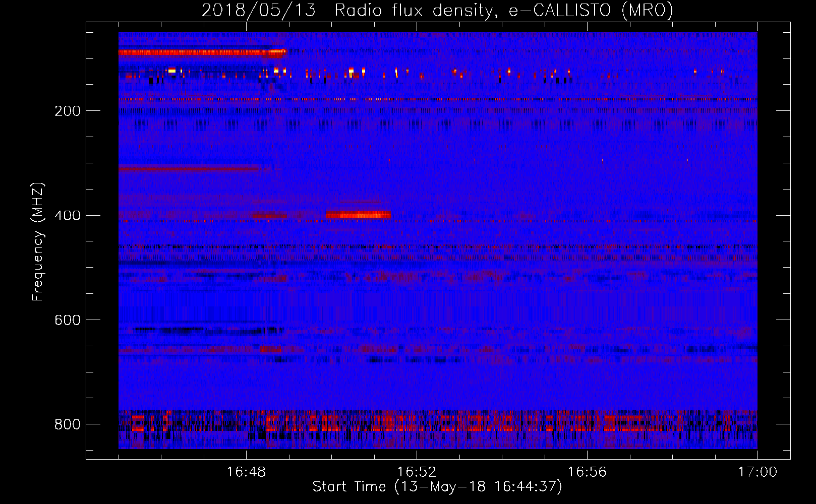Image resolution: width=816 pixels, height=504 pixels.
Task: Click the "Frequency (MHZ)" axis label
Action: [x=38, y=241]
